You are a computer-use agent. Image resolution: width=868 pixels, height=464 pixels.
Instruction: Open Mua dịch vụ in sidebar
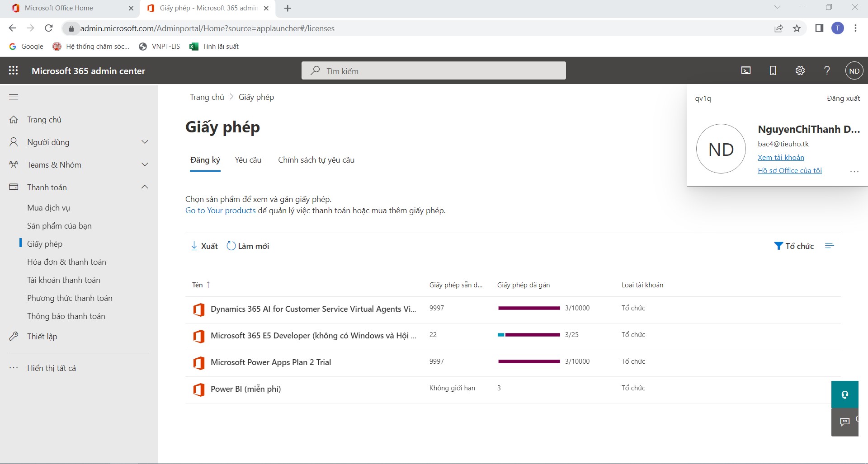pyautogui.click(x=48, y=208)
